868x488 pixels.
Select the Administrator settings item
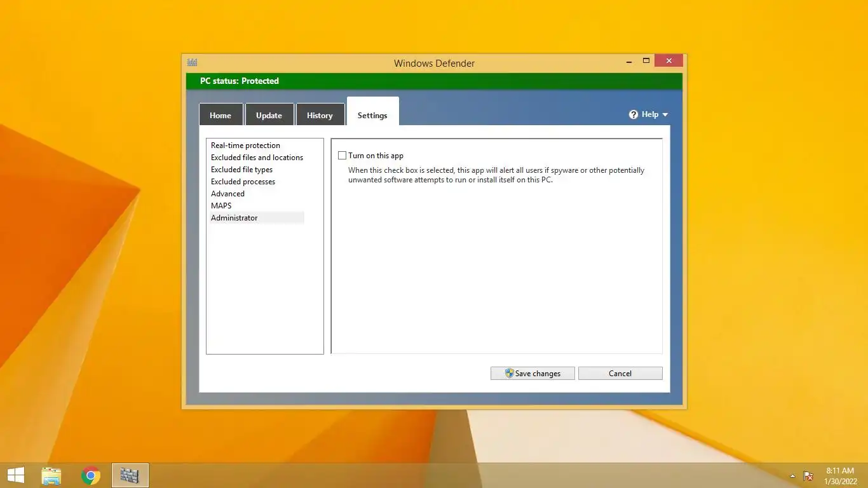pos(257,218)
